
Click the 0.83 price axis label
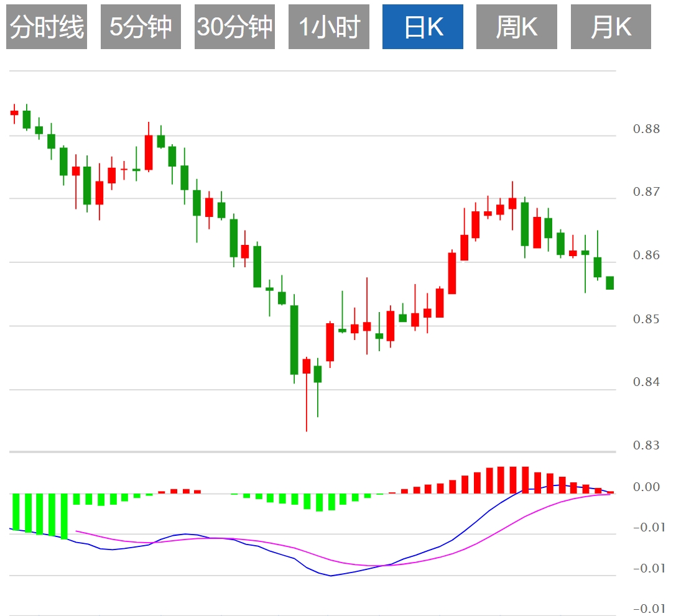tap(646, 446)
